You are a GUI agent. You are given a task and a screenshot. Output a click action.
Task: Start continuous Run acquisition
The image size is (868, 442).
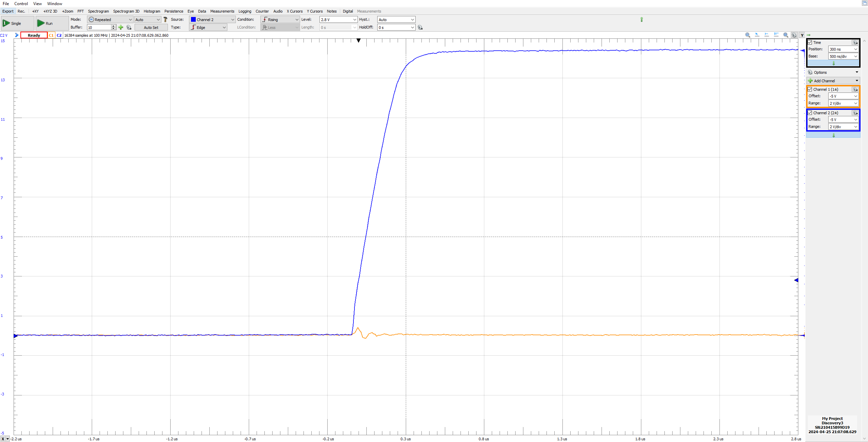tap(52, 23)
